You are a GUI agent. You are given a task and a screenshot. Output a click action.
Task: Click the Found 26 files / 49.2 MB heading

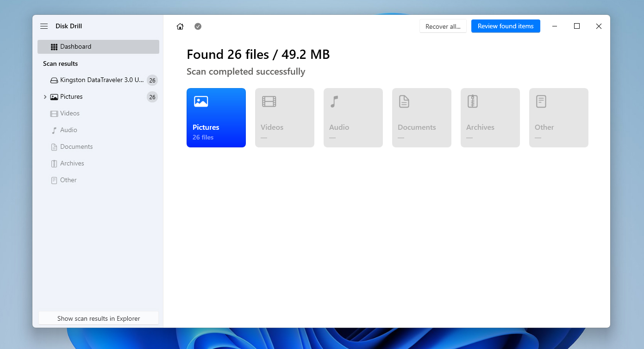coord(258,54)
